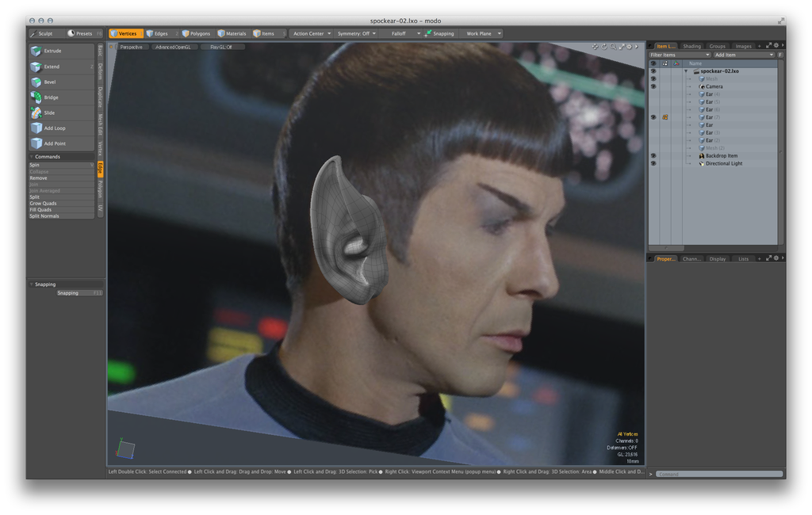Select the Extrude tool

coord(61,51)
